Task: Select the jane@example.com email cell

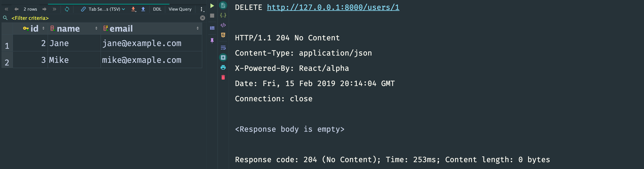Action: coord(151,43)
